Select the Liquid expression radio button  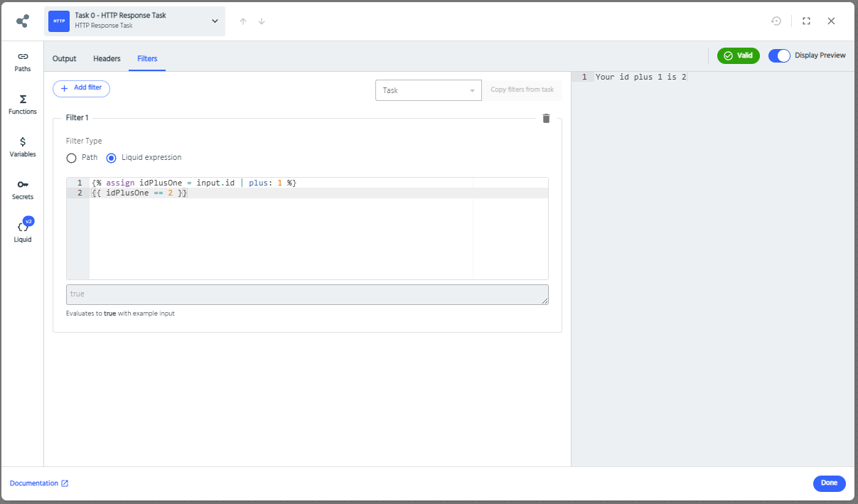[111, 158]
